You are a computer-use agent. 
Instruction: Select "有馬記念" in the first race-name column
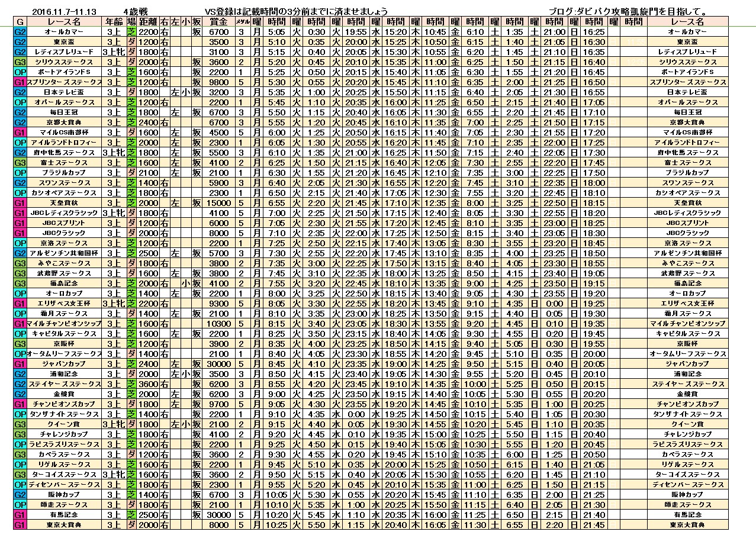[x=65, y=514]
